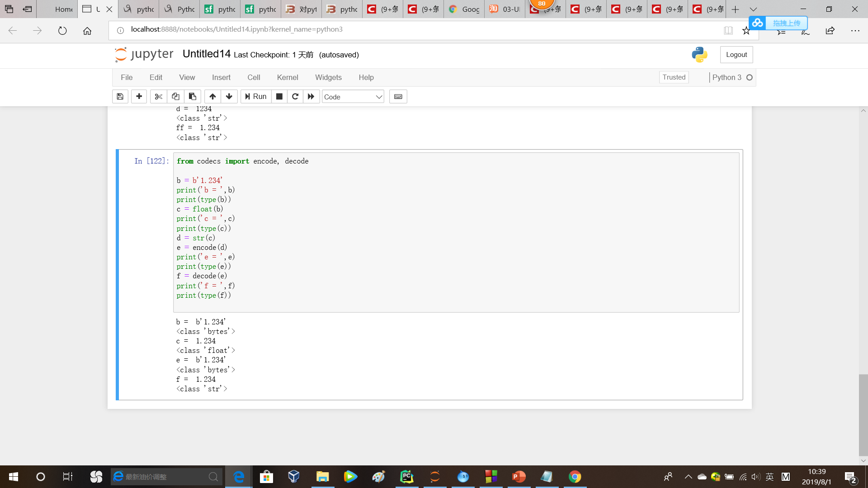The image size is (868, 488).
Task: Click the Logout button
Action: coord(737,54)
